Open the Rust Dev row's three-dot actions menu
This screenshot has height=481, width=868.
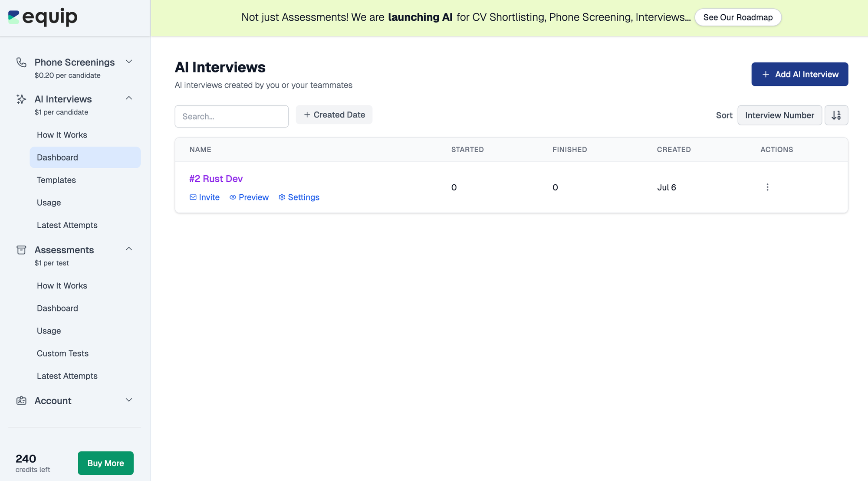767,187
